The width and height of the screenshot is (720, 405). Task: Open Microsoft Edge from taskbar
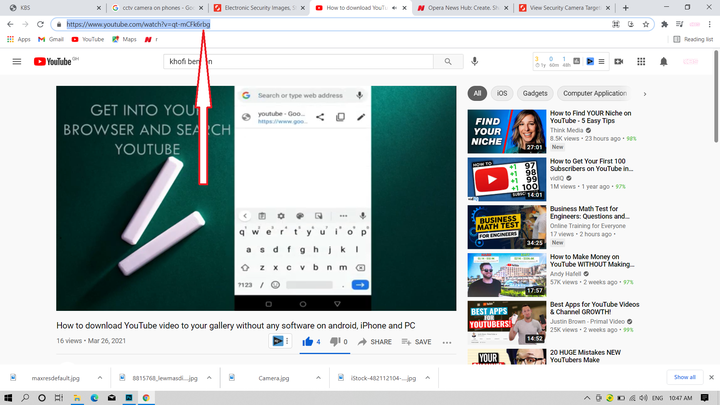94,398
